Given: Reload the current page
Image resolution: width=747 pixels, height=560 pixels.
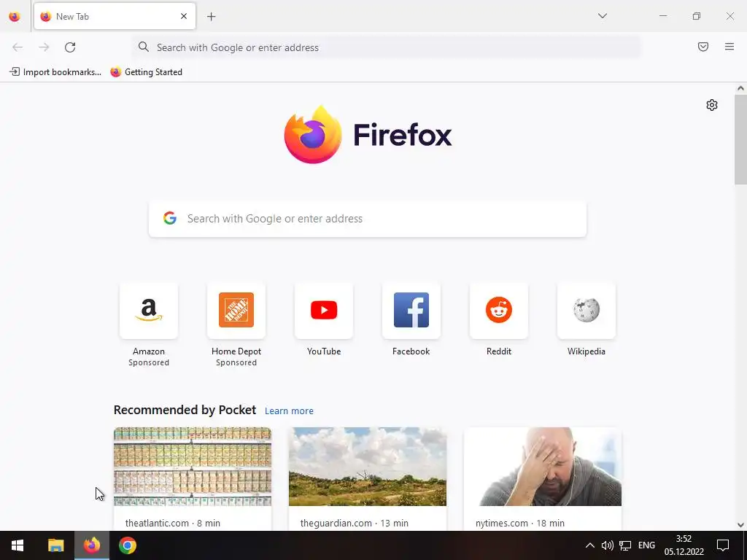Looking at the screenshot, I should pos(70,47).
